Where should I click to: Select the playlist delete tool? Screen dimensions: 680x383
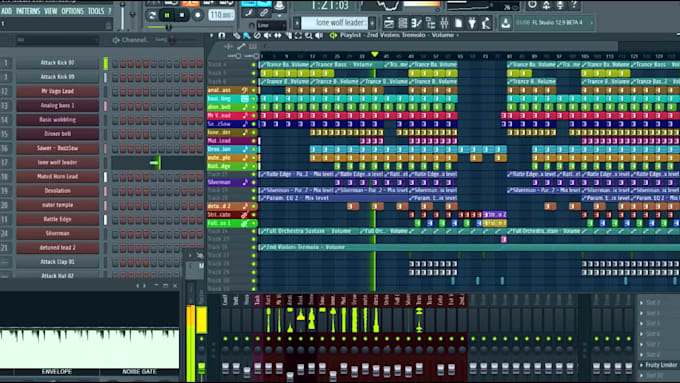[x=257, y=36]
